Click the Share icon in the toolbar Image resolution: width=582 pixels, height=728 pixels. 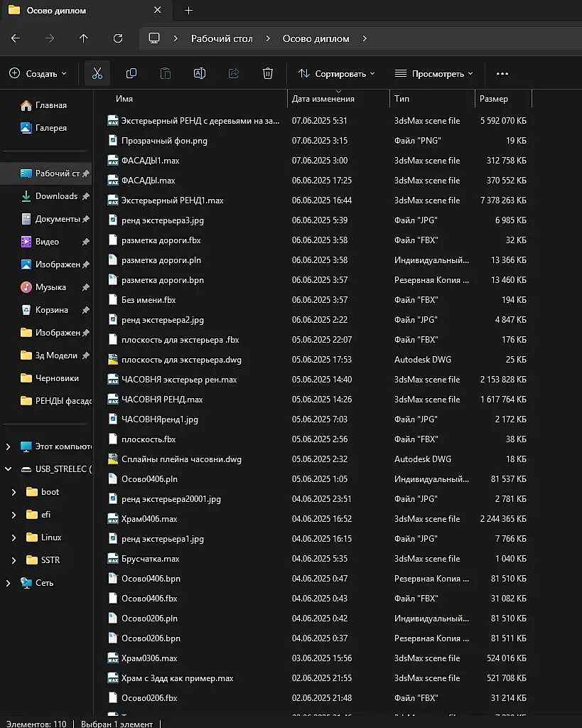click(234, 73)
